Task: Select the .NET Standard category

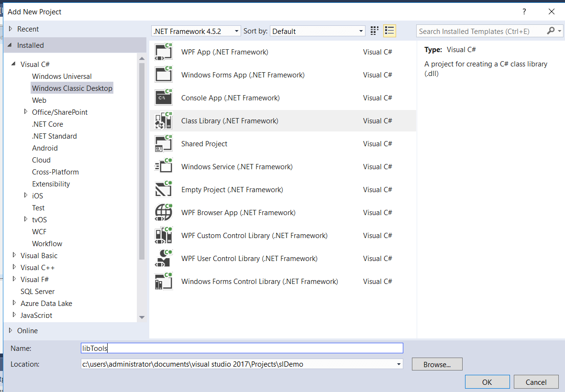Action: pos(54,136)
